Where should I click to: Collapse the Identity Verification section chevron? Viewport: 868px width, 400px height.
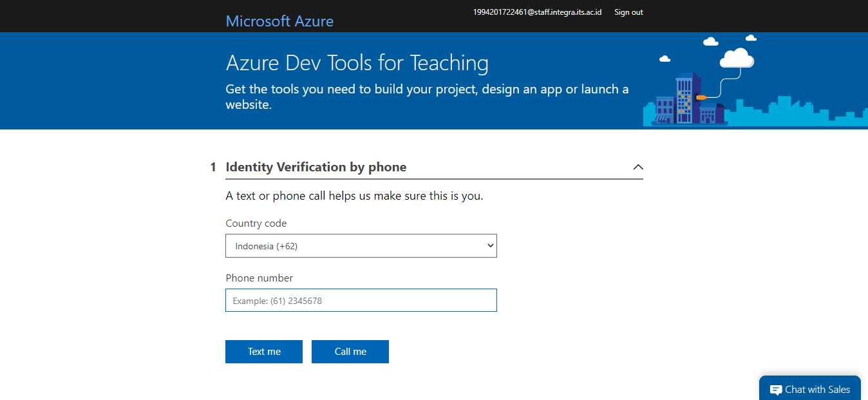coord(638,167)
